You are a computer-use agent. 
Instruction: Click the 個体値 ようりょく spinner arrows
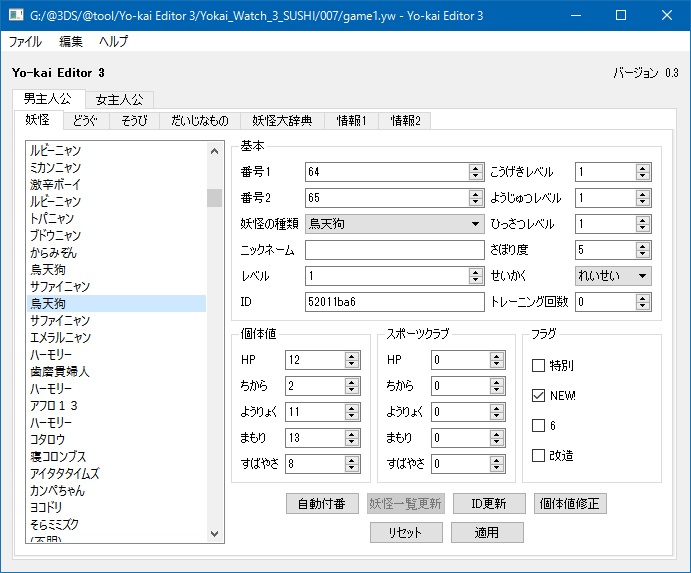[x=352, y=412]
